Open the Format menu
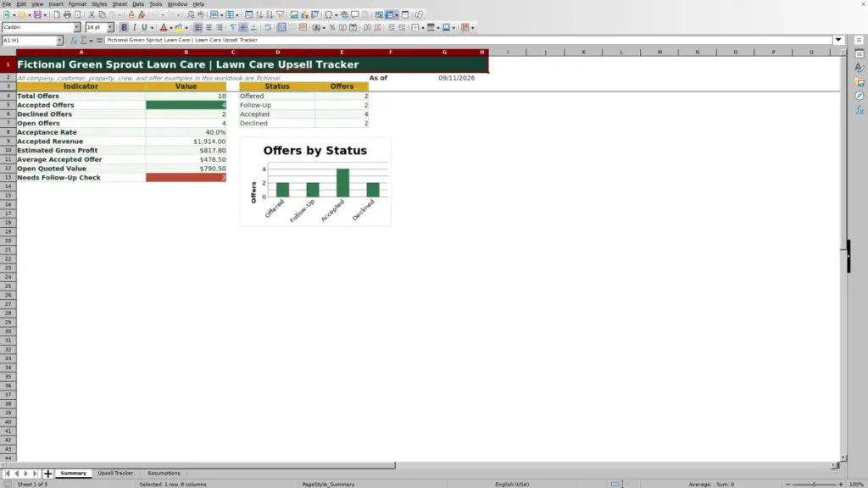This screenshot has width=868, height=488. point(77,4)
